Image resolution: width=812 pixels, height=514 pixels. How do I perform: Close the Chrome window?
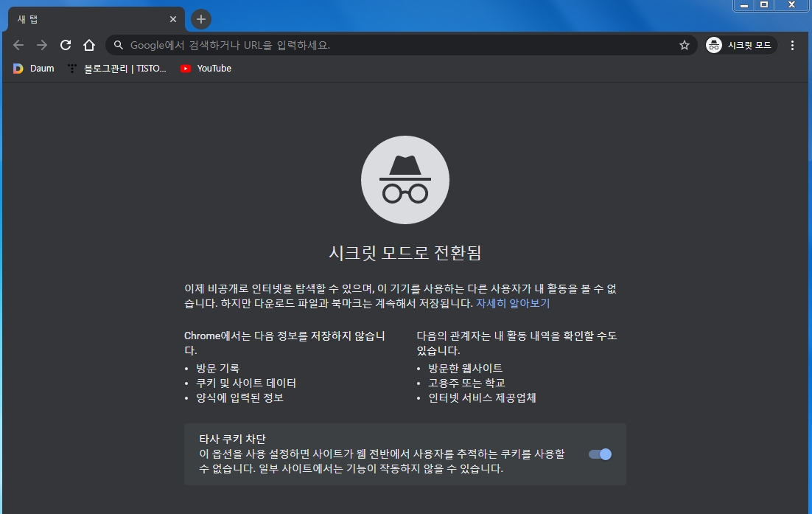click(x=792, y=5)
